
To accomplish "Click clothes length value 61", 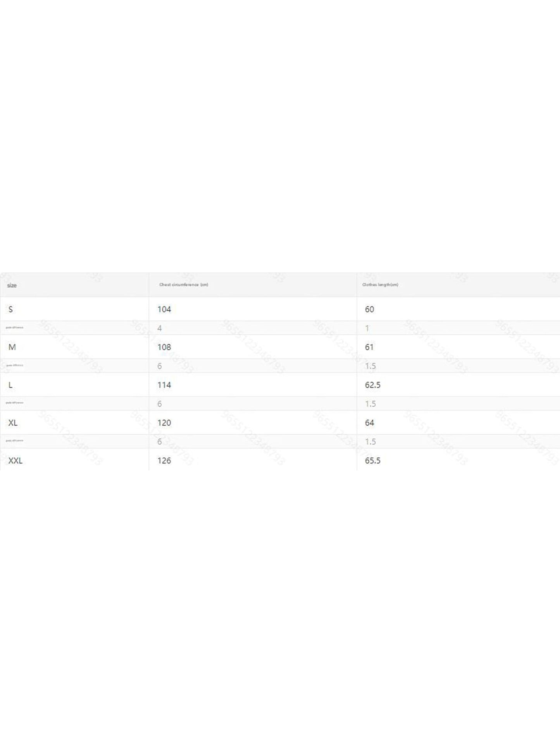I will (369, 347).
